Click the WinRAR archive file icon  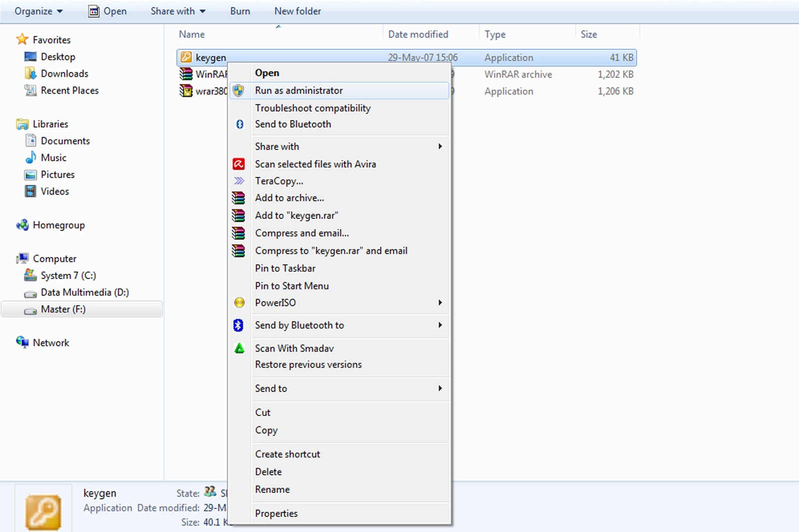186,74
